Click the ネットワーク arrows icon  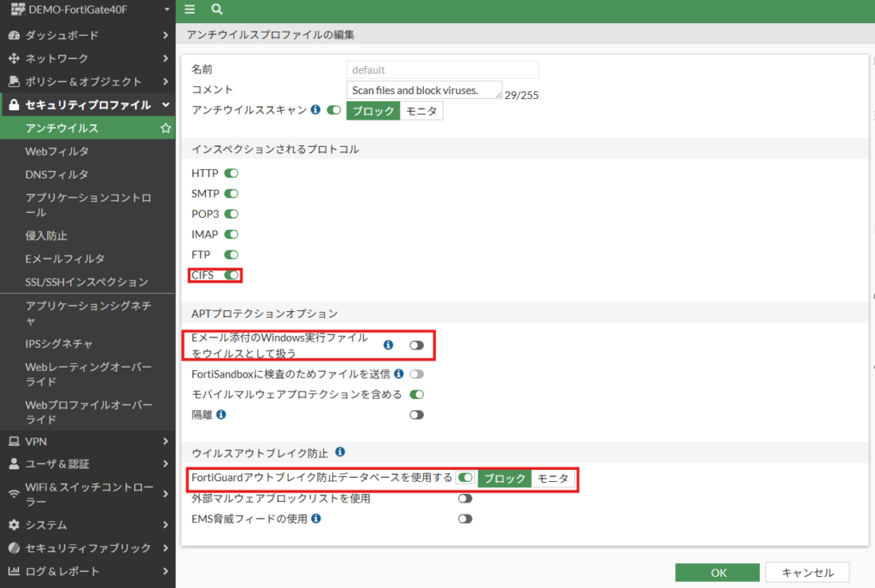tap(14, 58)
